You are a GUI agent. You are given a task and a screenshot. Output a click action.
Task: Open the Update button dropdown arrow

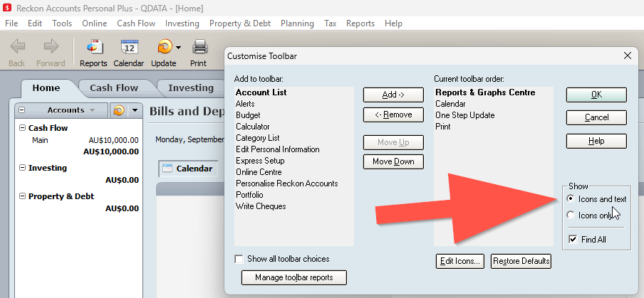(178, 47)
